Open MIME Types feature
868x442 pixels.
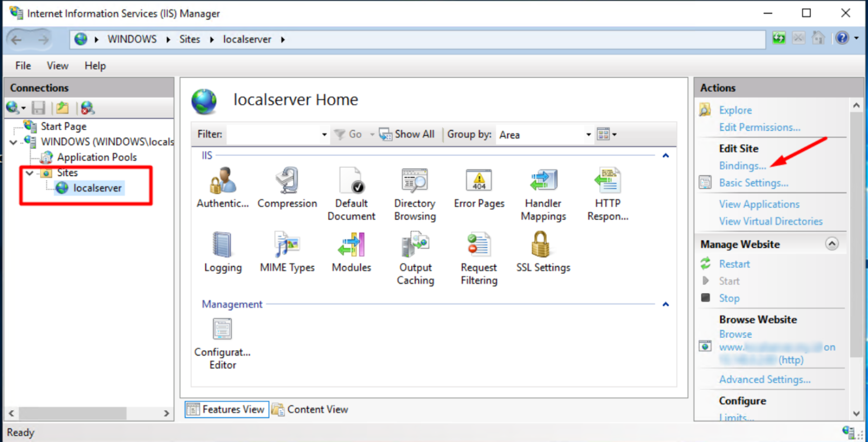[287, 252]
